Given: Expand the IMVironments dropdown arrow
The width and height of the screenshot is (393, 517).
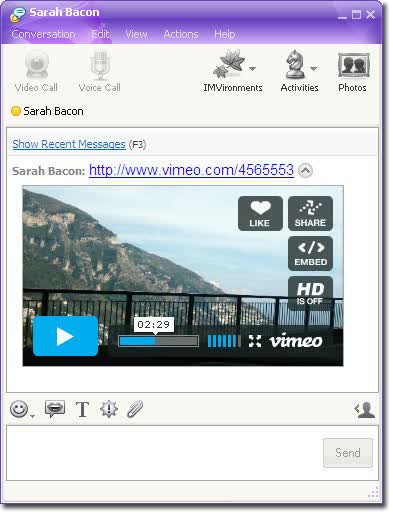Looking at the screenshot, I should click(253, 68).
